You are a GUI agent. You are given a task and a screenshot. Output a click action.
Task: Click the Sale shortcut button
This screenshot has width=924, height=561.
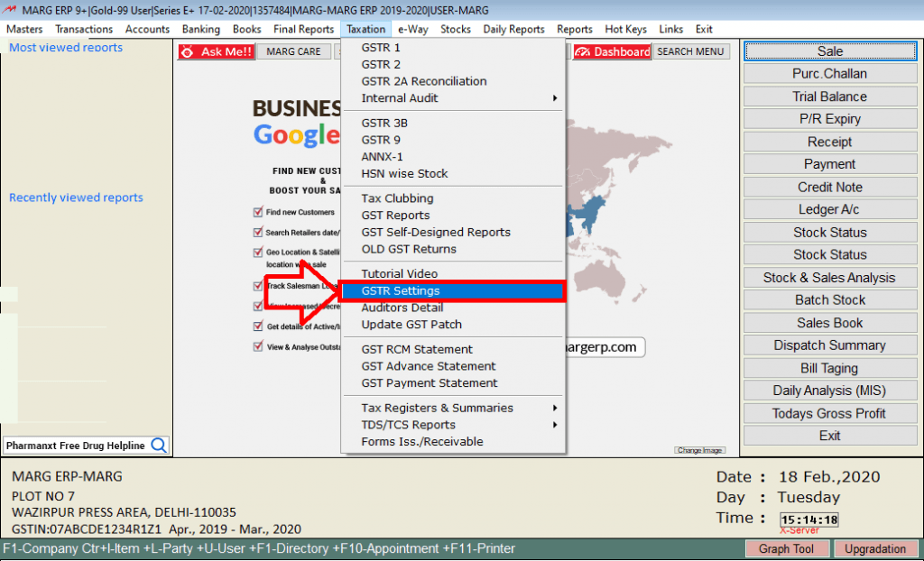(x=830, y=51)
